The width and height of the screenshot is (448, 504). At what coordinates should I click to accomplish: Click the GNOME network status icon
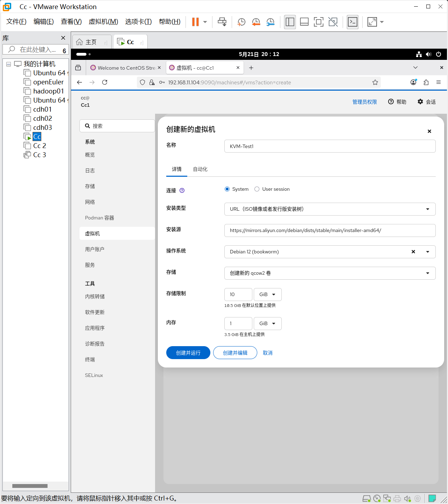419,54
